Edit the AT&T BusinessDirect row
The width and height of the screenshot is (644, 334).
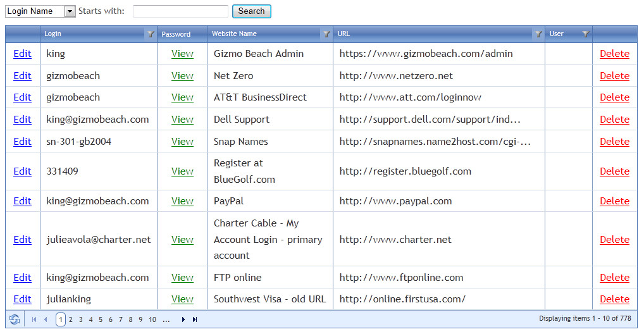[x=22, y=97]
